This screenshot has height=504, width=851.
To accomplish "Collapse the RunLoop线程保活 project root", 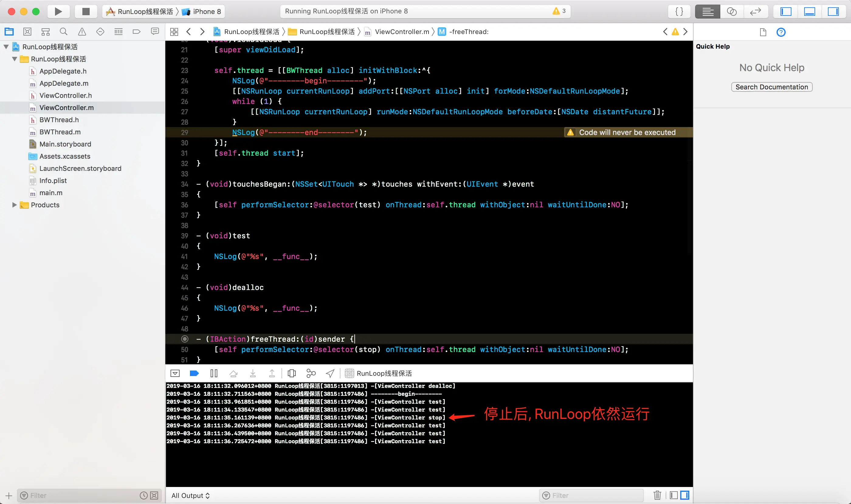I will (6, 47).
